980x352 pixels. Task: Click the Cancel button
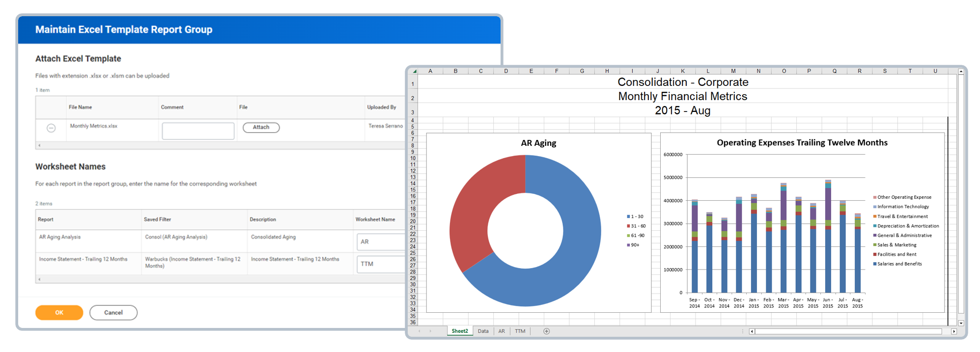click(113, 313)
